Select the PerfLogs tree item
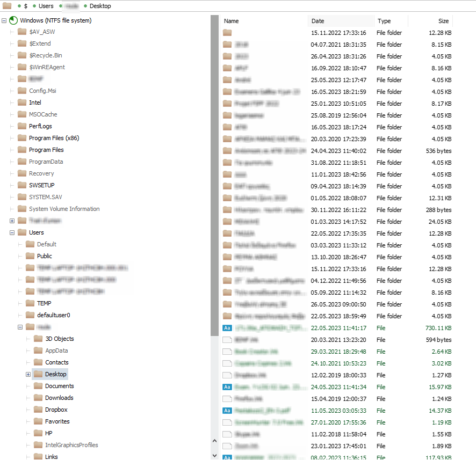This screenshot has height=460, width=476. pyautogui.click(x=40, y=126)
